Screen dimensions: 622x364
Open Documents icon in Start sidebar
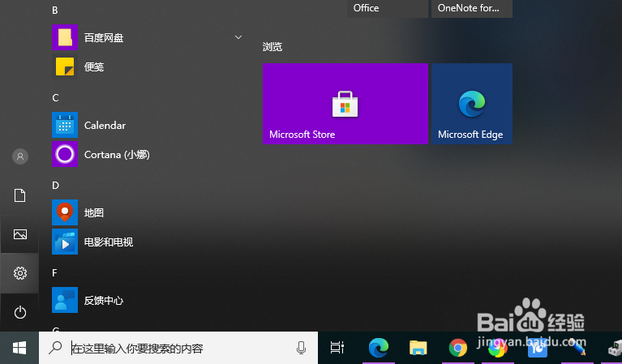pyautogui.click(x=19, y=195)
